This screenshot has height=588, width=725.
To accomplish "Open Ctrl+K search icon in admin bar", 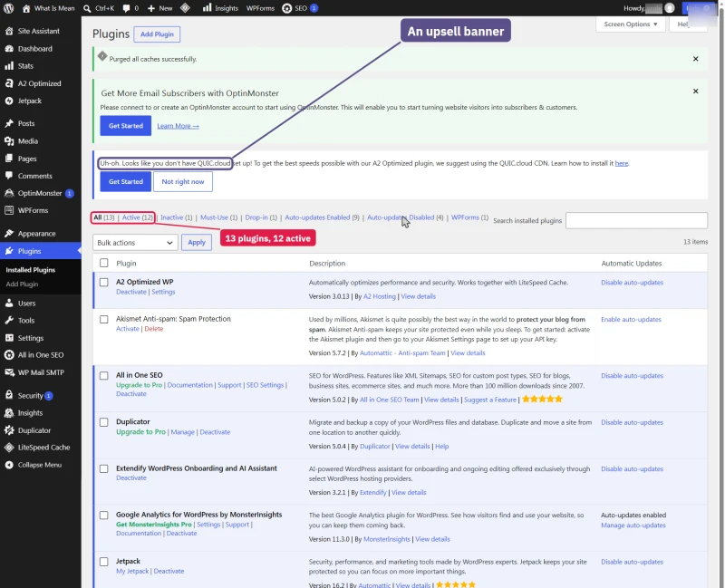I will tap(87, 8).
